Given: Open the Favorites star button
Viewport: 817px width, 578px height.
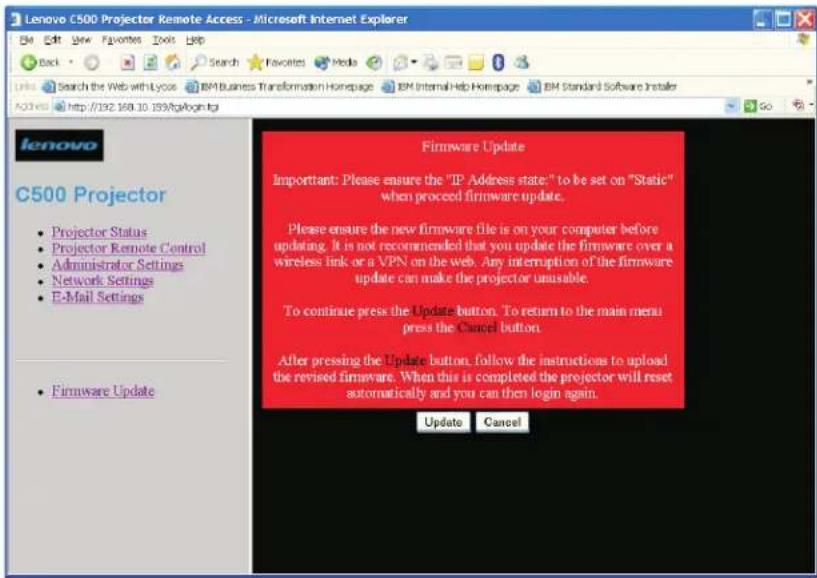Looking at the screenshot, I should 276,63.
